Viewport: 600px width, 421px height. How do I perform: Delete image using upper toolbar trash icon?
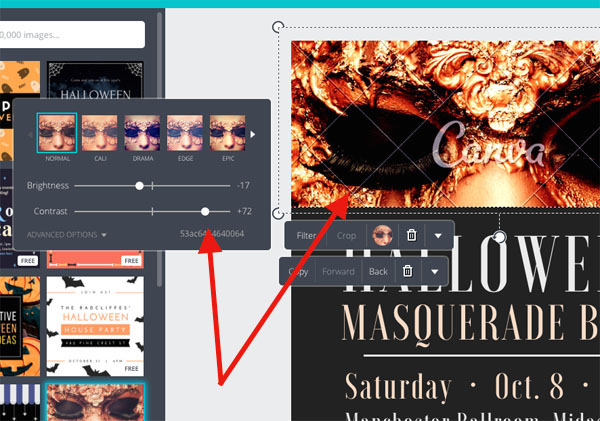click(x=411, y=235)
